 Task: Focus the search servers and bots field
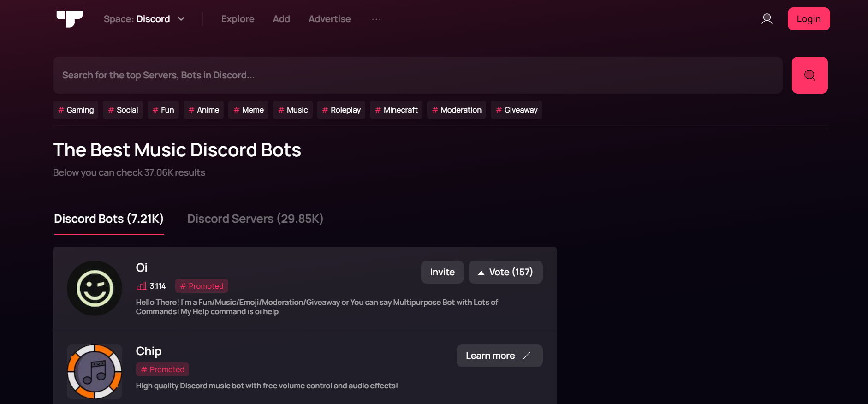click(x=418, y=75)
